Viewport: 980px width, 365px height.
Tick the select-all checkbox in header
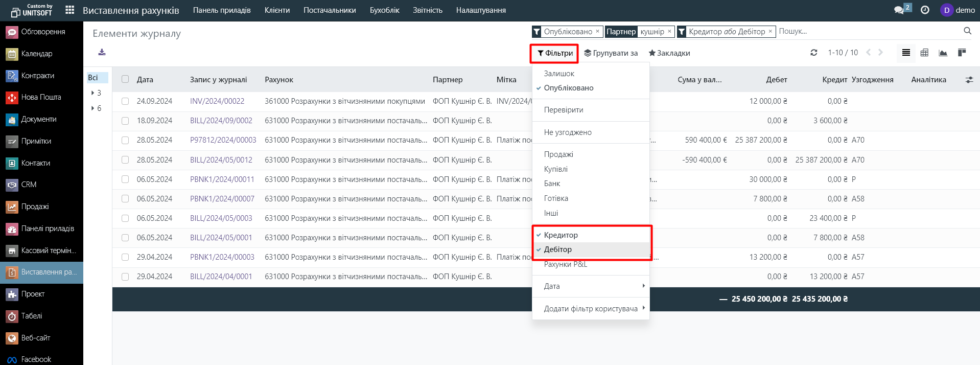[125, 79]
